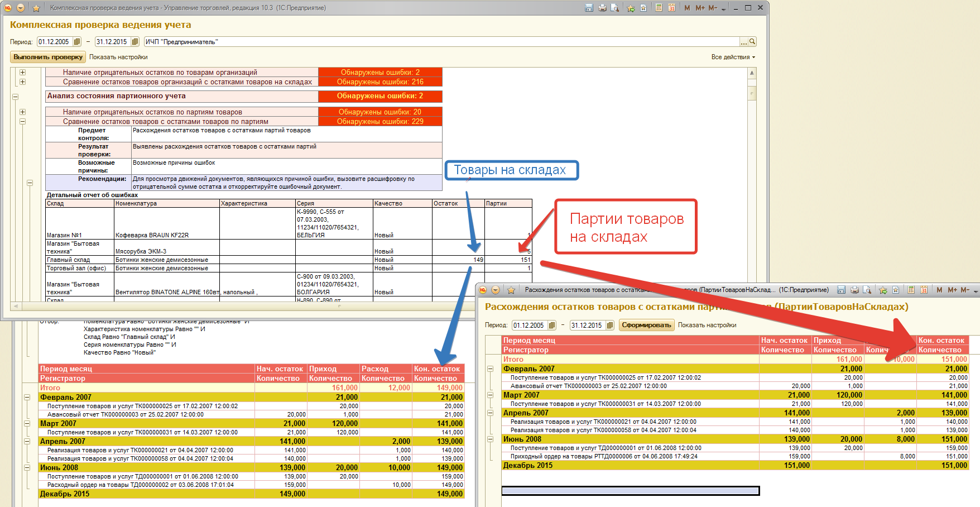Collapse the Анализ состояния партионного учета group
The height and width of the screenshot is (507, 980).
pyautogui.click(x=16, y=97)
